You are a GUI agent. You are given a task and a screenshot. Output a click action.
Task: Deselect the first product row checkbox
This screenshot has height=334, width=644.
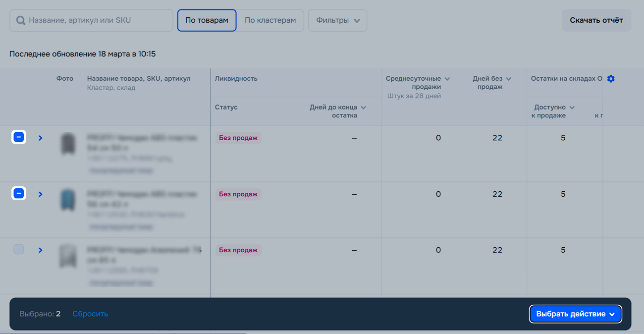(x=19, y=137)
